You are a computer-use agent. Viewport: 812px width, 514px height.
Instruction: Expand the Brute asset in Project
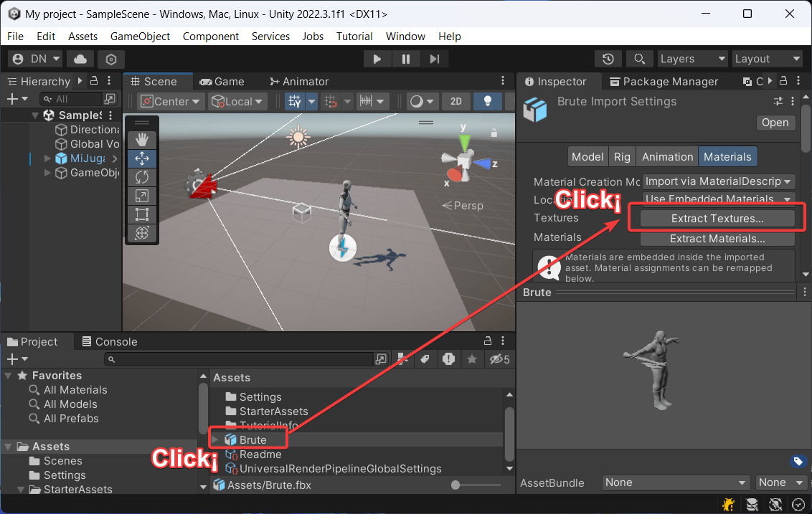pyautogui.click(x=215, y=439)
